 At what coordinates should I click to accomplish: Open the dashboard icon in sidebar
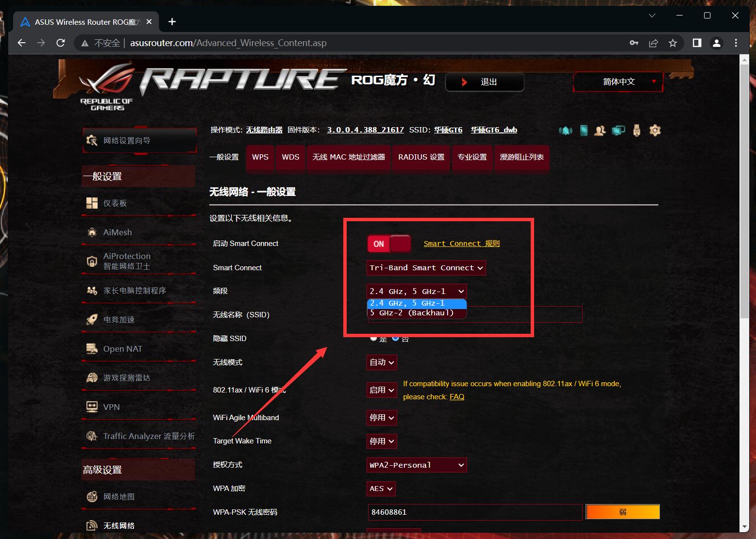(92, 203)
